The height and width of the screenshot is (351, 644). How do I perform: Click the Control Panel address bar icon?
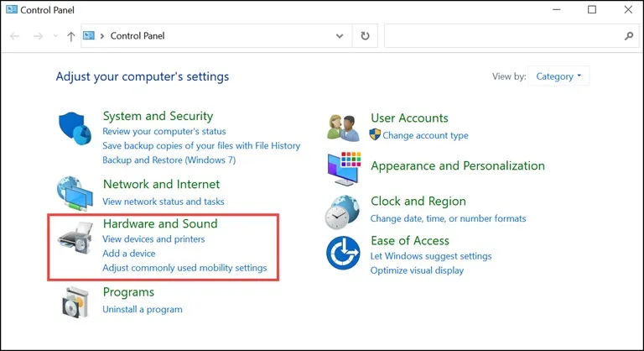point(89,36)
